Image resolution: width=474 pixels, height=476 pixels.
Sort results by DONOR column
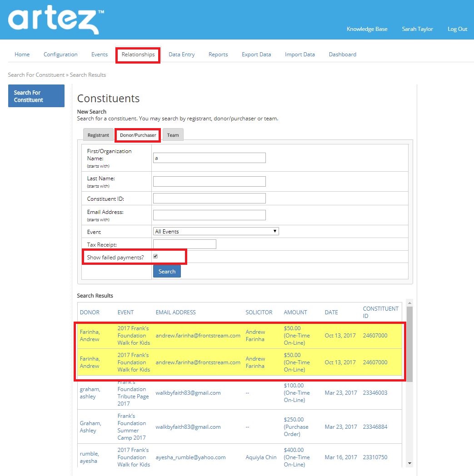point(90,312)
